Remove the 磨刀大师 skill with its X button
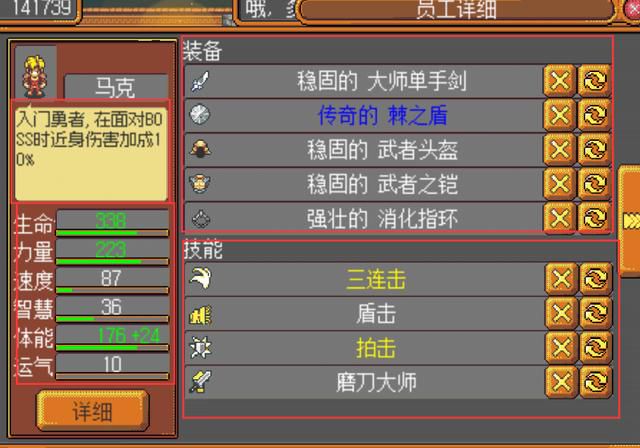This screenshot has width=640, height=448. tap(561, 382)
